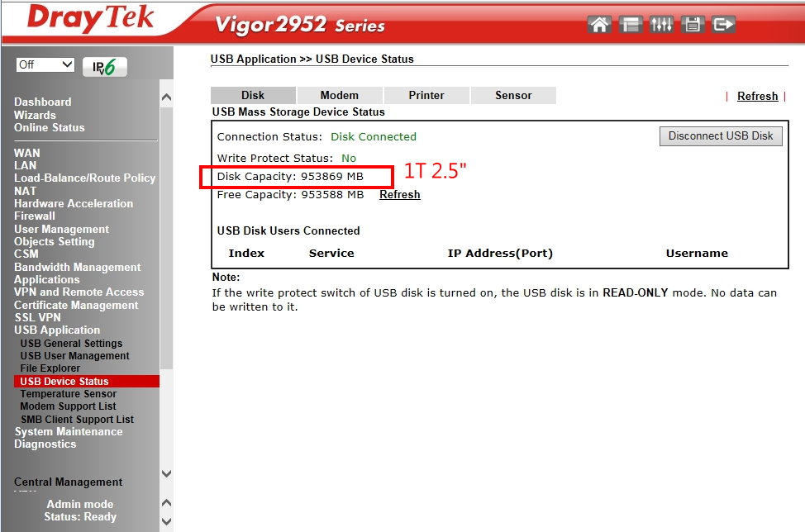Open SMB Client Support List
805x532 pixels.
77,419
